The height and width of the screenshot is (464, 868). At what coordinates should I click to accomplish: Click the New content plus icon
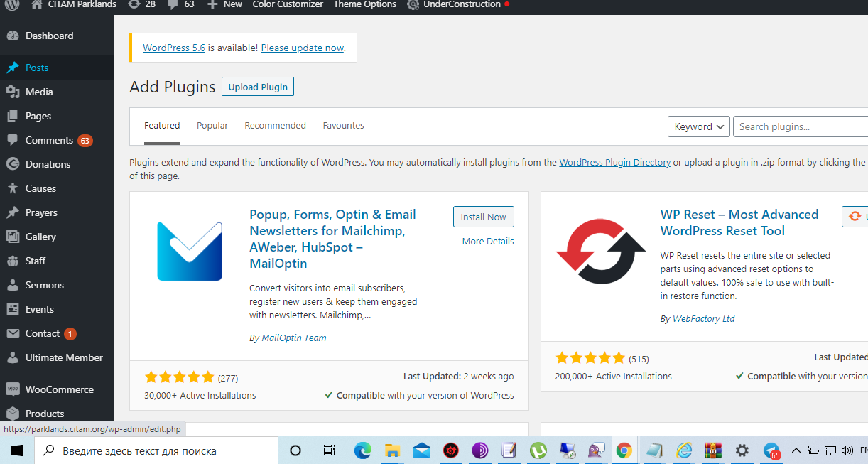pyautogui.click(x=212, y=4)
